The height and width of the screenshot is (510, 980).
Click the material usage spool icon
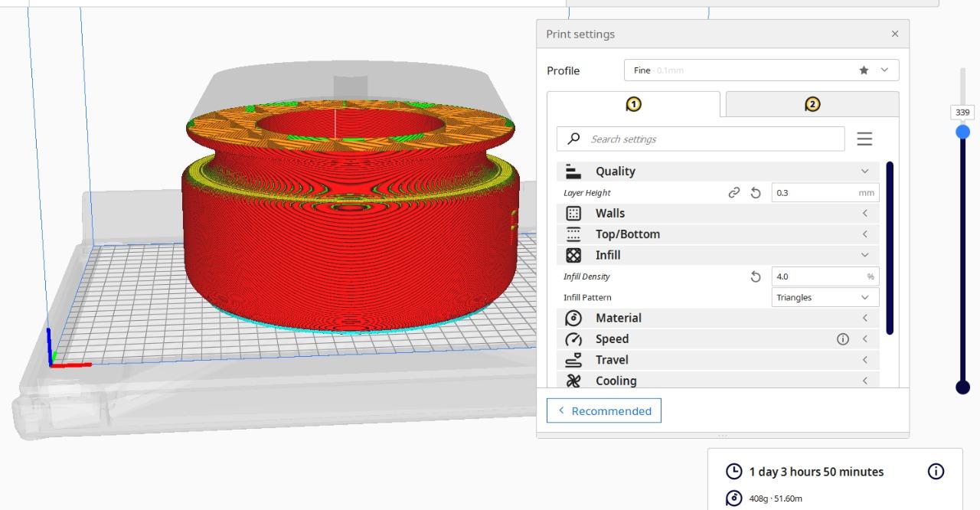pos(733,499)
